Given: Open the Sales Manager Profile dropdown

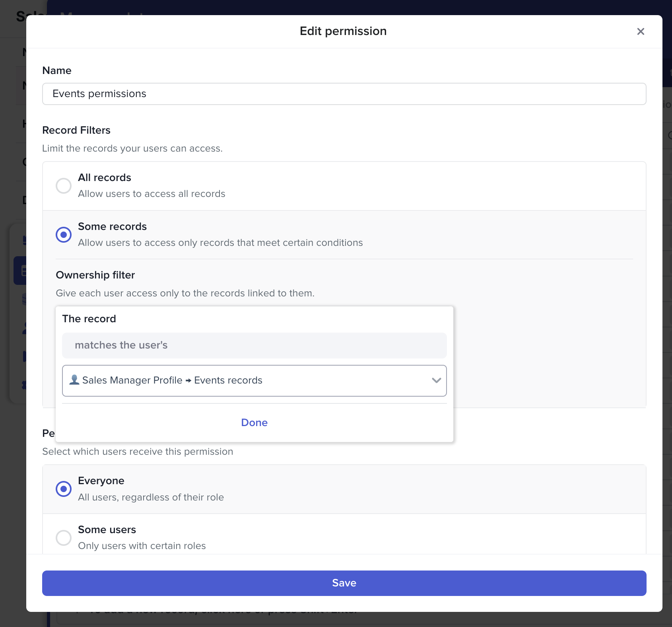Looking at the screenshot, I should click(254, 381).
